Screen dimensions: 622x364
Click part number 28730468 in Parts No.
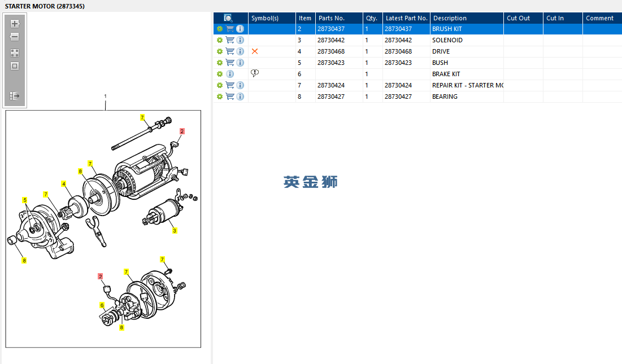click(331, 51)
